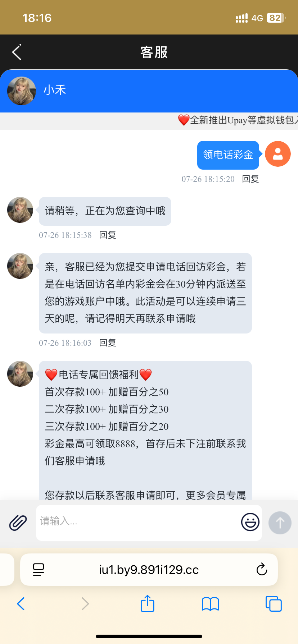The width and height of the screenshot is (298, 644).
Task: Open the paperclip attachment icon
Action: (18, 523)
